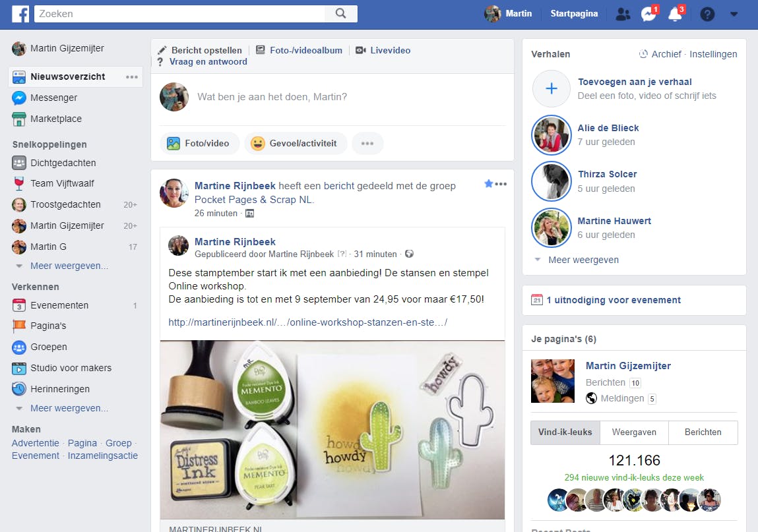Click the blue star on post
The image size is (758, 532).
(489, 184)
